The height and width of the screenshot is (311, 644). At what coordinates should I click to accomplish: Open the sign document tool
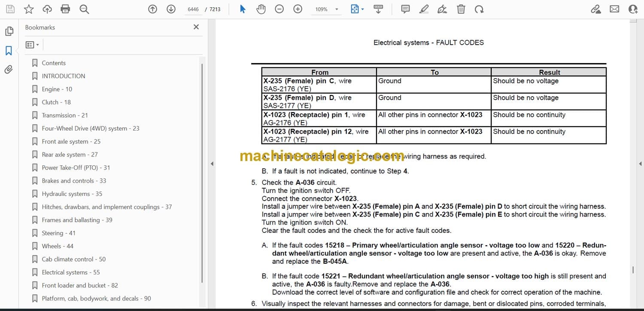coord(442,9)
